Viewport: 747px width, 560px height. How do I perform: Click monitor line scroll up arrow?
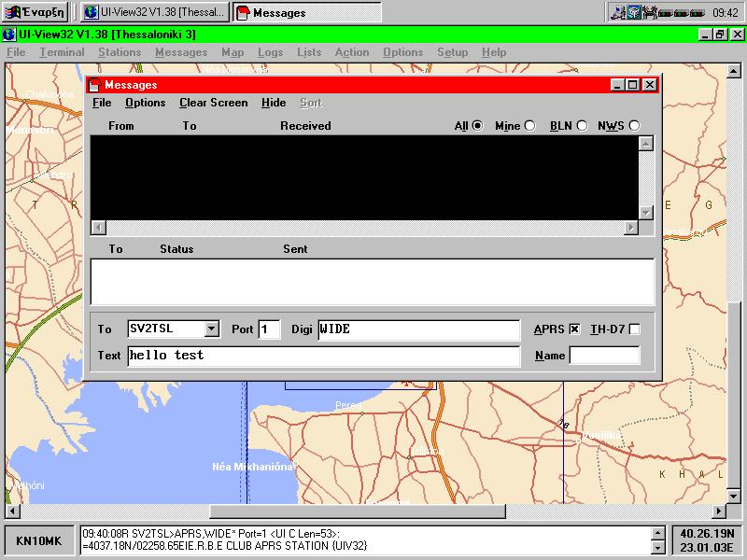click(x=657, y=533)
